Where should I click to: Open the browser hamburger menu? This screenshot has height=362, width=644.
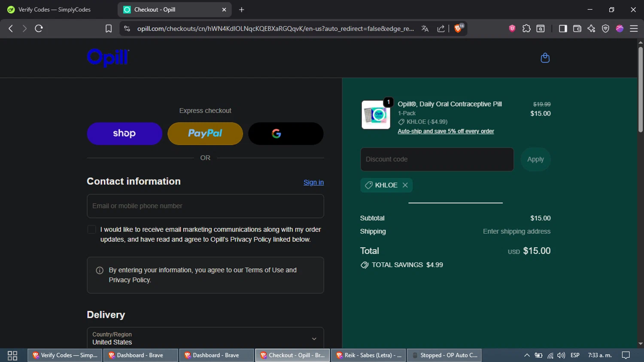pos(634,28)
